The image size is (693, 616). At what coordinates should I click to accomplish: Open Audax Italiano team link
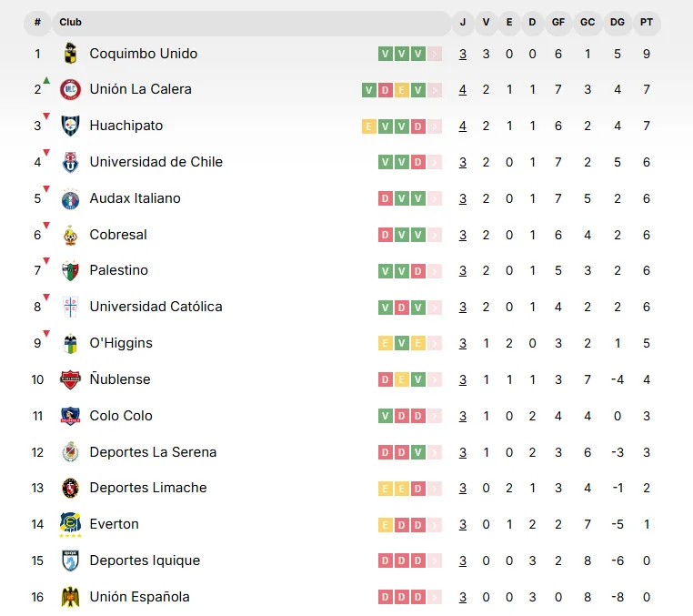135,198
